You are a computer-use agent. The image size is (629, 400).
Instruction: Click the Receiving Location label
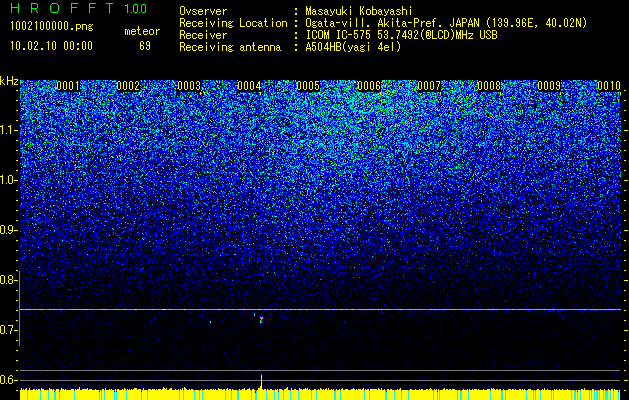click(x=233, y=23)
